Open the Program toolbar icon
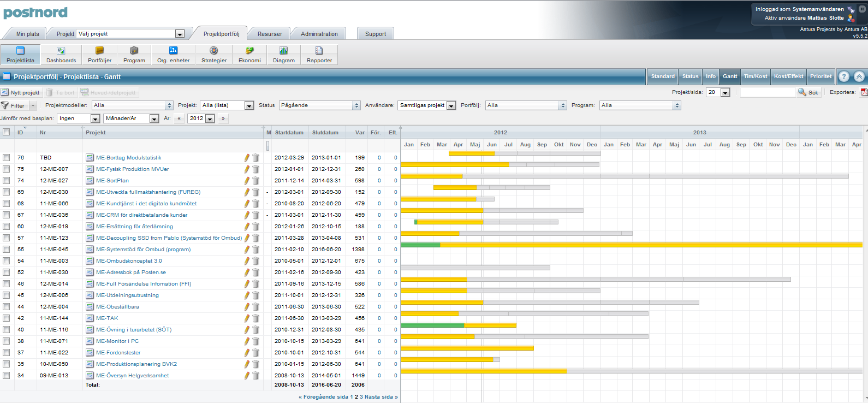 [x=134, y=55]
